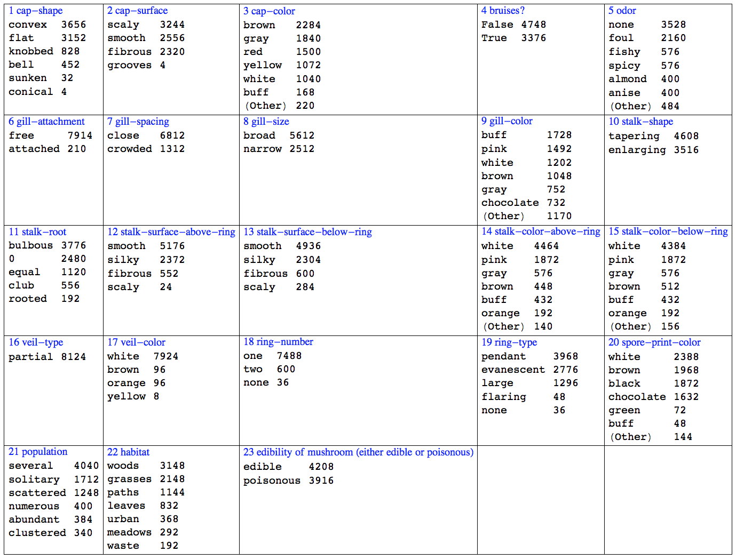Select 'poisonous 3916' under edibility

click(288, 481)
